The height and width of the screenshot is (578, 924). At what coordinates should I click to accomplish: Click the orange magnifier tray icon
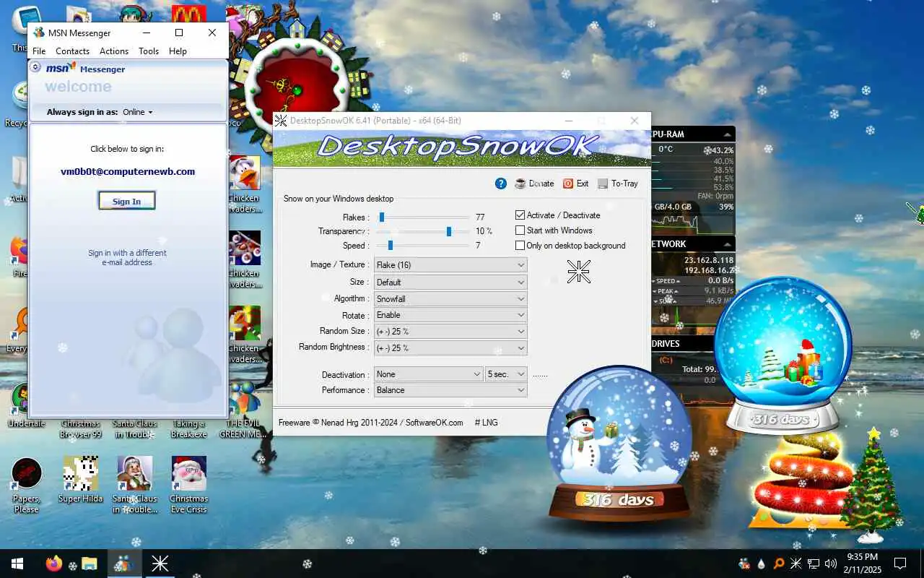point(779,564)
